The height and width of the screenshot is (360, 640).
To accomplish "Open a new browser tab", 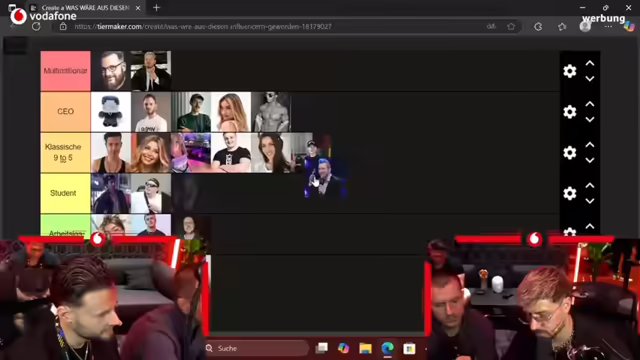I will coord(156,8).
